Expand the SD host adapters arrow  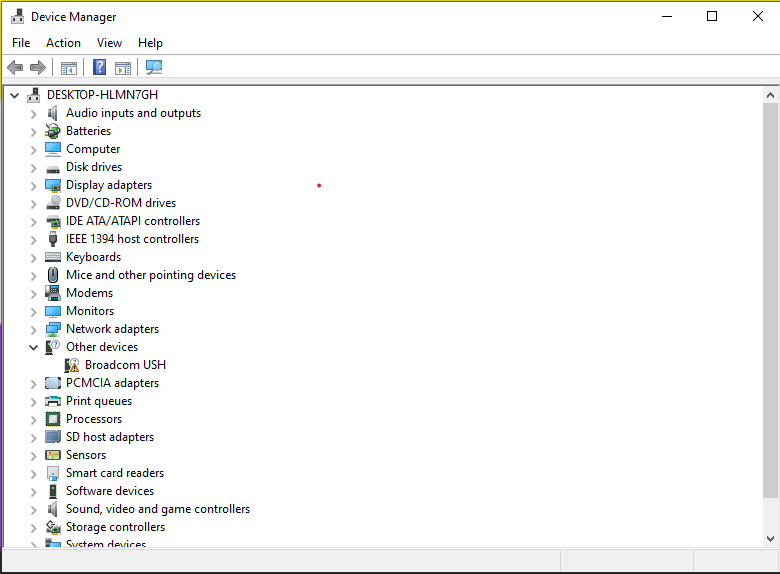pyautogui.click(x=33, y=438)
